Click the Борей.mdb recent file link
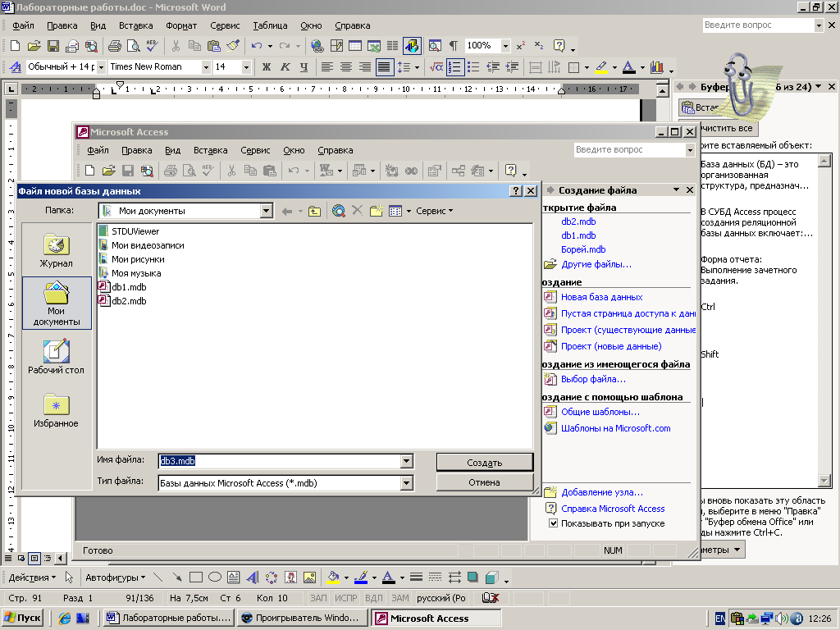 tap(583, 249)
